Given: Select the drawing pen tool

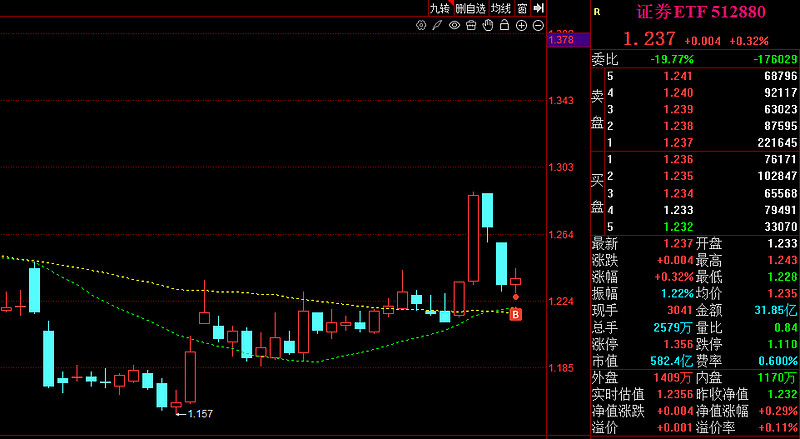Looking at the screenshot, I should coord(437,25).
